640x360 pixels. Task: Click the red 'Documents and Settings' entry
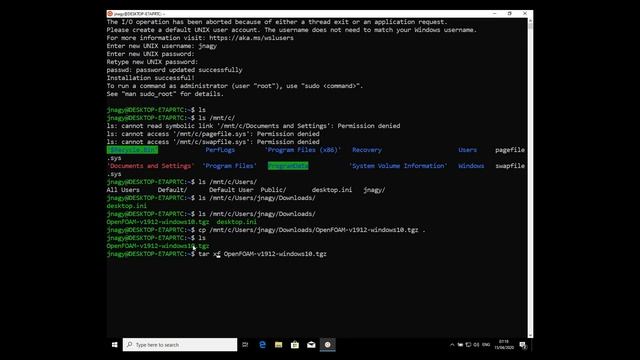(151, 166)
